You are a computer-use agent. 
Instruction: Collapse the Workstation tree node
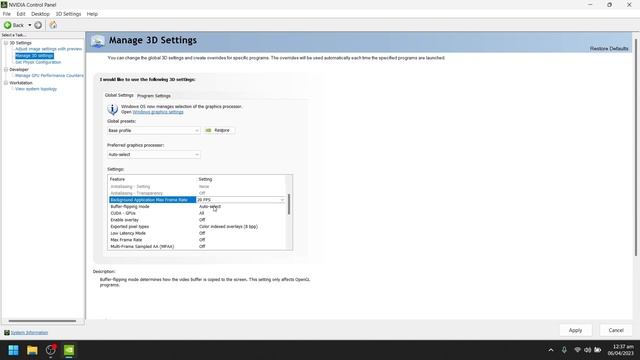(6, 83)
